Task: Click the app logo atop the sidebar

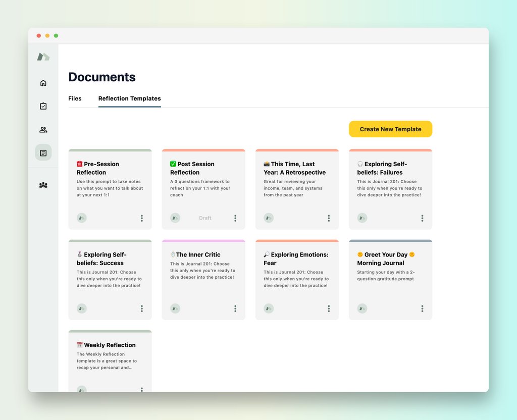Action: click(43, 57)
